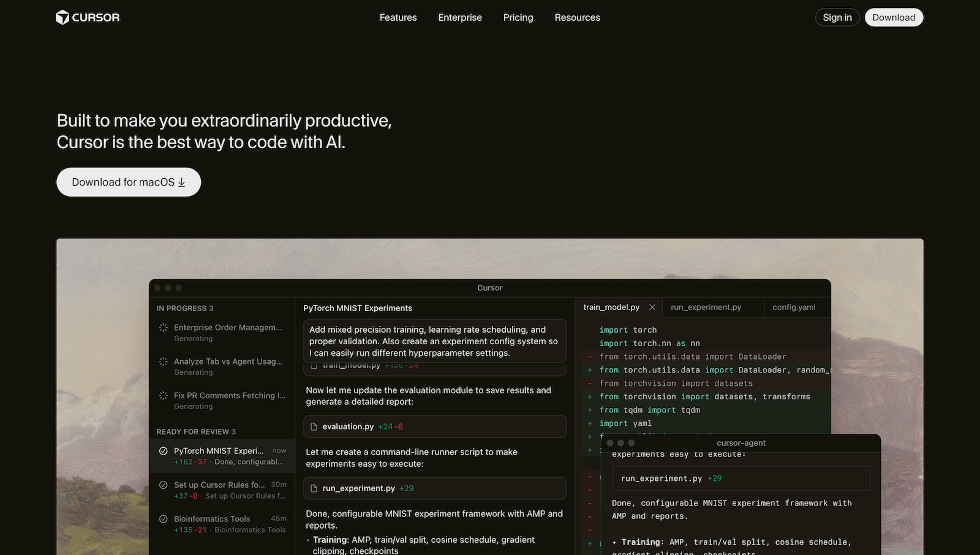Click the checkmark icon beside Bioinformatics Tools
980x555 pixels.
162,519
